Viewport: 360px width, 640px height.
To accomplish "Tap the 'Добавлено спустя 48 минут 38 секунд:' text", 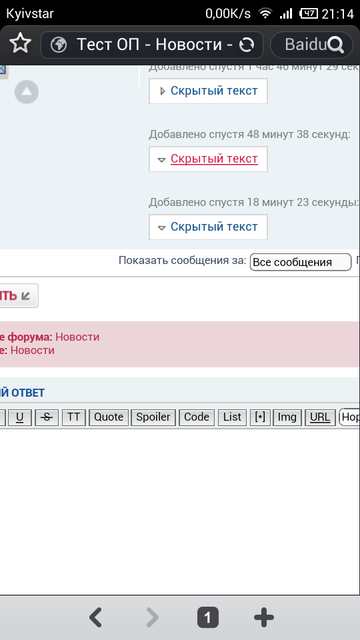I will coord(249,134).
